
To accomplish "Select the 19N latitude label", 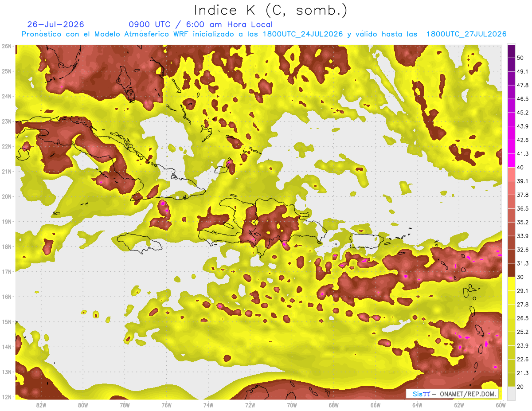I will 7,221.
